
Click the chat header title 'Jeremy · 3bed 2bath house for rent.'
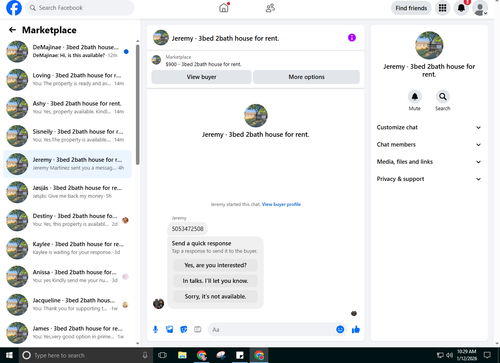pyautogui.click(x=225, y=38)
